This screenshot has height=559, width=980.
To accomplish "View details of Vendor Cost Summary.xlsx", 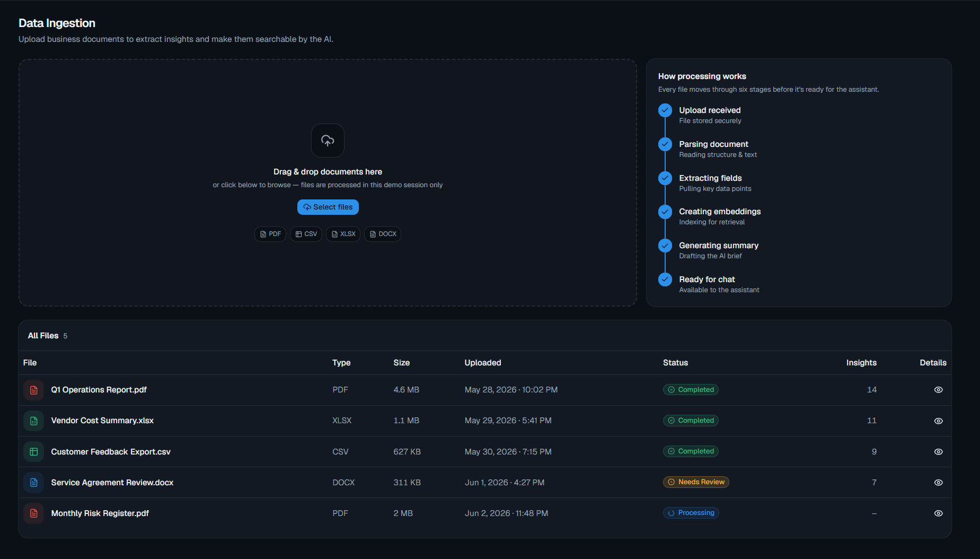I will pos(938,421).
